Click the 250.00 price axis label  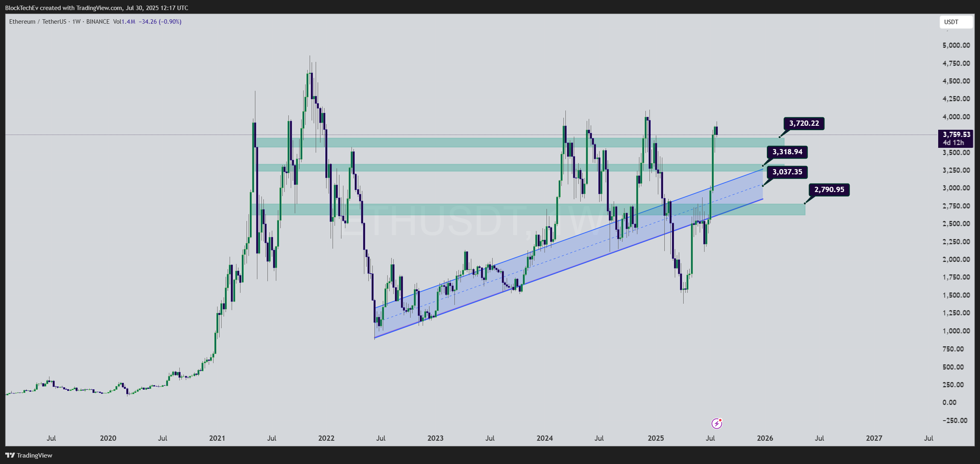(x=953, y=385)
